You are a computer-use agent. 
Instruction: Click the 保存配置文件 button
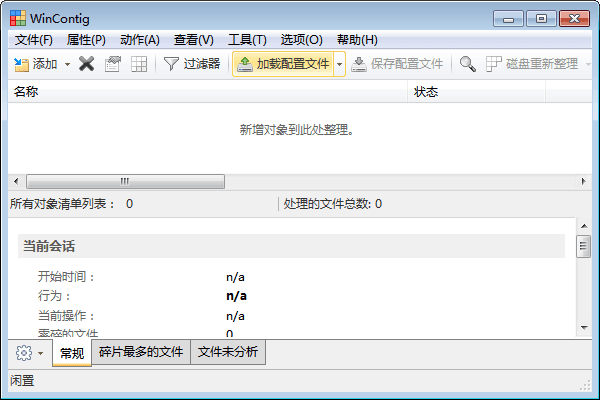(397, 64)
